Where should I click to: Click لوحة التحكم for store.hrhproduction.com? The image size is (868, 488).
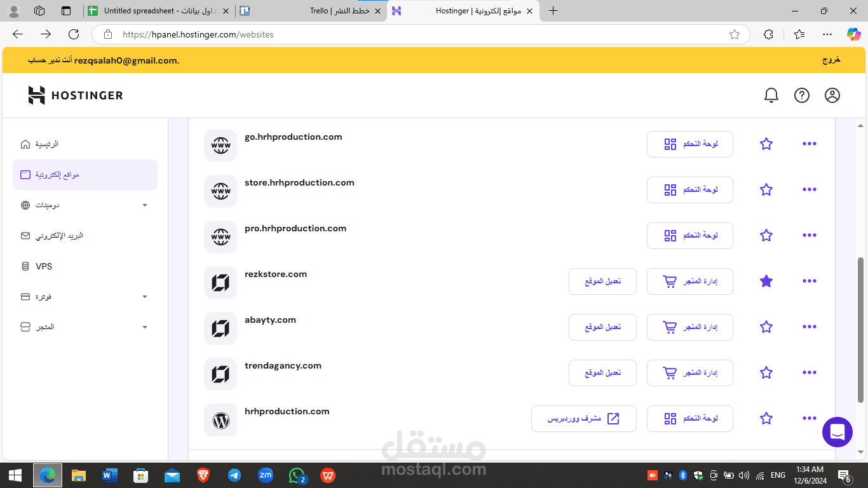(690, 190)
